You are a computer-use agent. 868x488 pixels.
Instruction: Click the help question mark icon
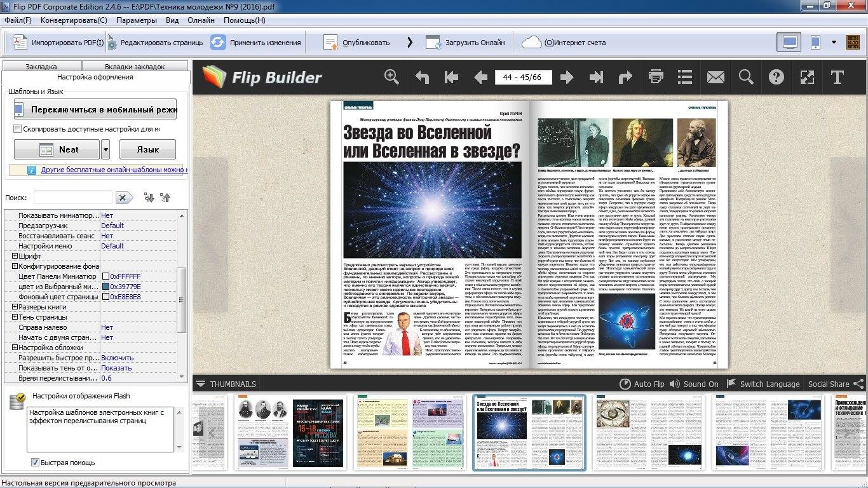coord(776,78)
